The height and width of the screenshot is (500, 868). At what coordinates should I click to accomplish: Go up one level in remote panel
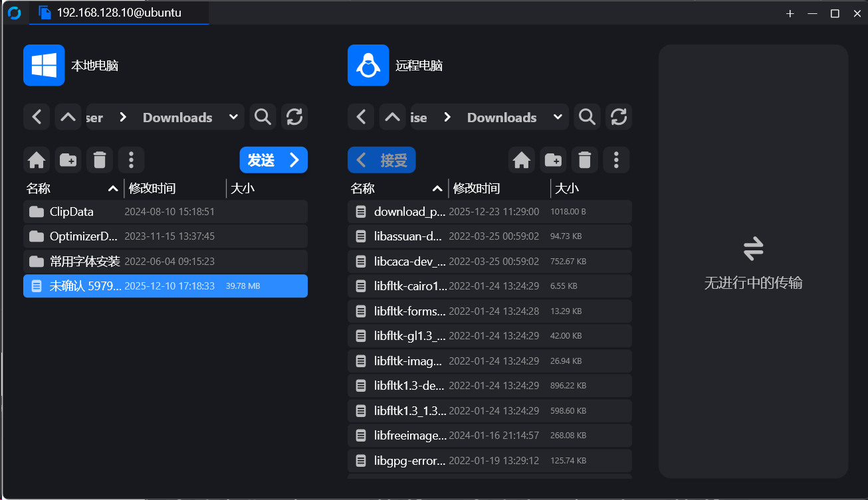393,118
